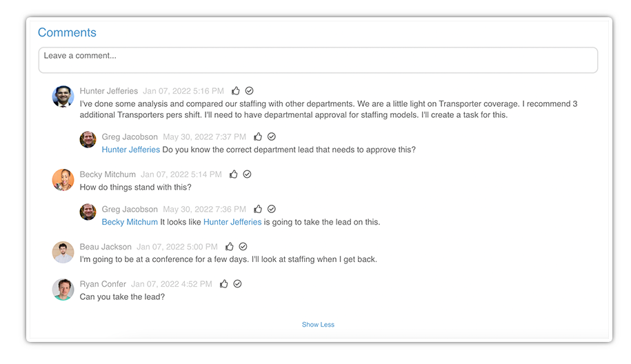Mark Hunter Jefferies' comment as resolved
The image size is (631, 364).
pos(250,91)
